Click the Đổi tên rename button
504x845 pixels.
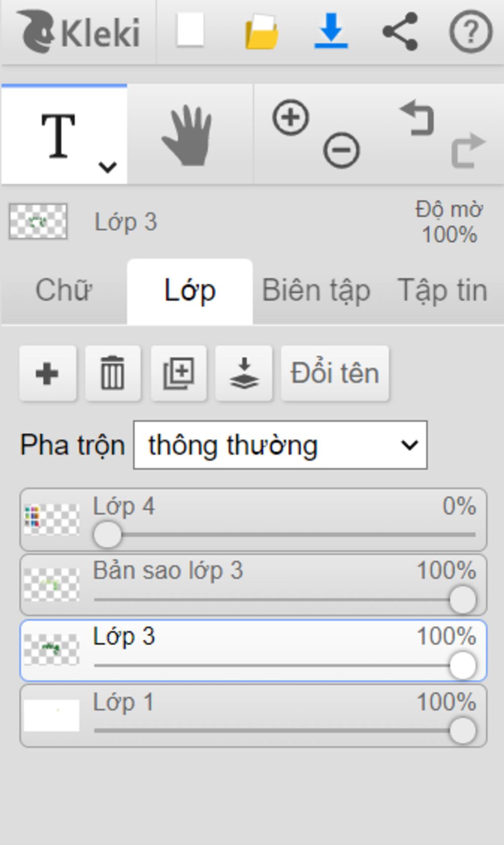[x=335, y=374]
